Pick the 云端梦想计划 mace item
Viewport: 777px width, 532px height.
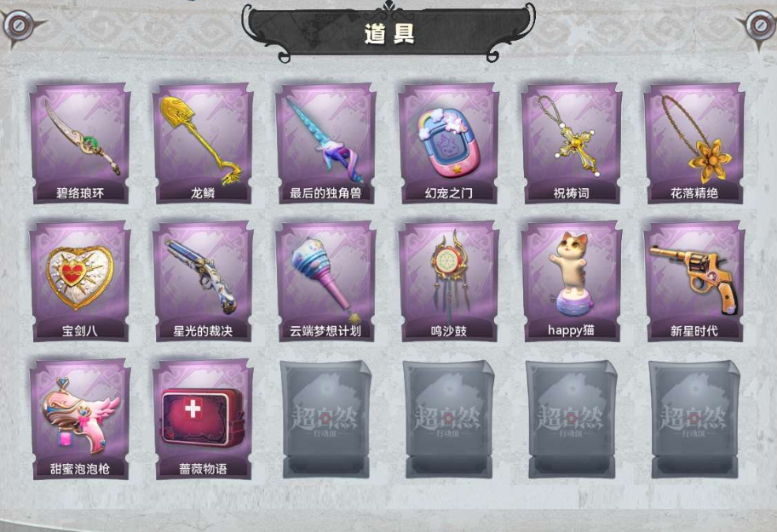325,282
